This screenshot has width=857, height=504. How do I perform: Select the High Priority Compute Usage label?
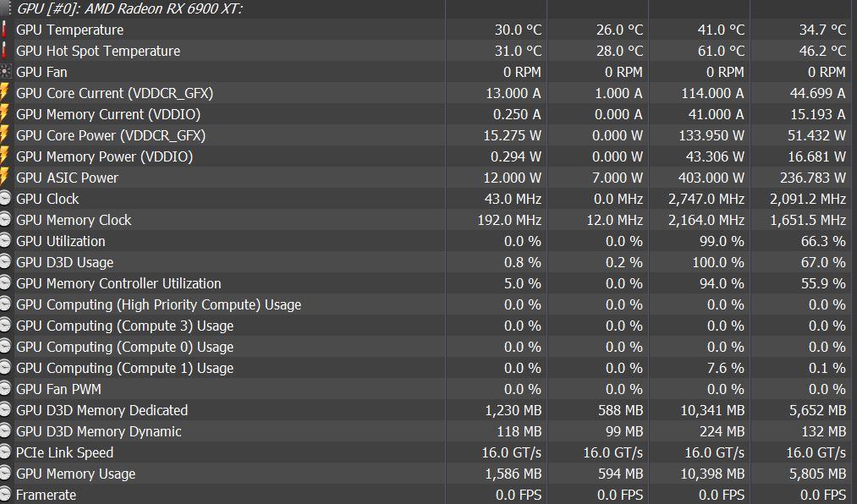[x=158, y=305]
